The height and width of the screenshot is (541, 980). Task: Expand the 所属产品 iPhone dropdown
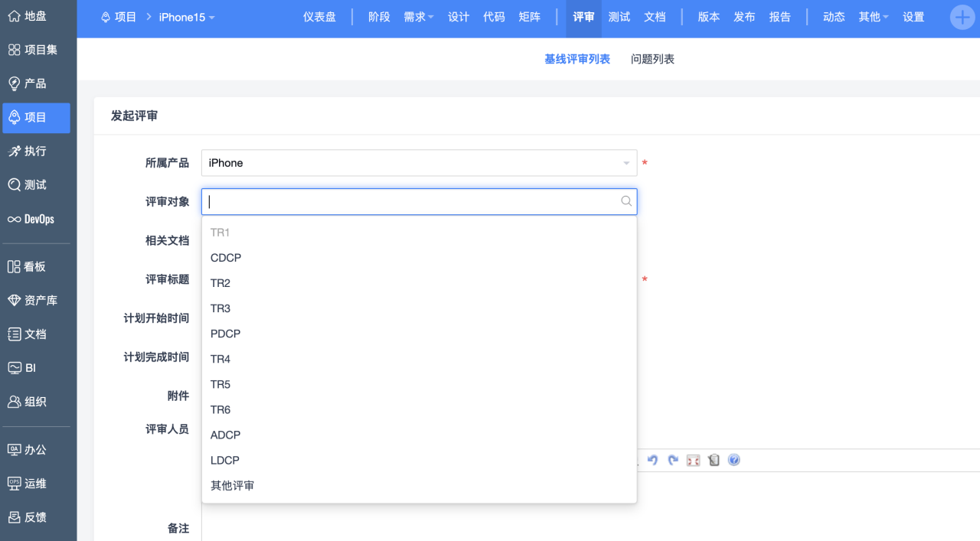point(626,163)
